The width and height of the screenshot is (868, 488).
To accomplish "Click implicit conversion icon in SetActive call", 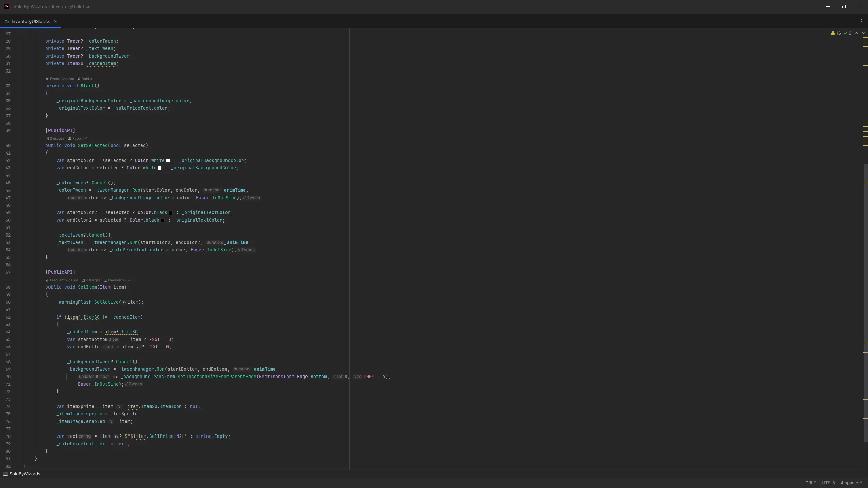I will click(124, 302).
